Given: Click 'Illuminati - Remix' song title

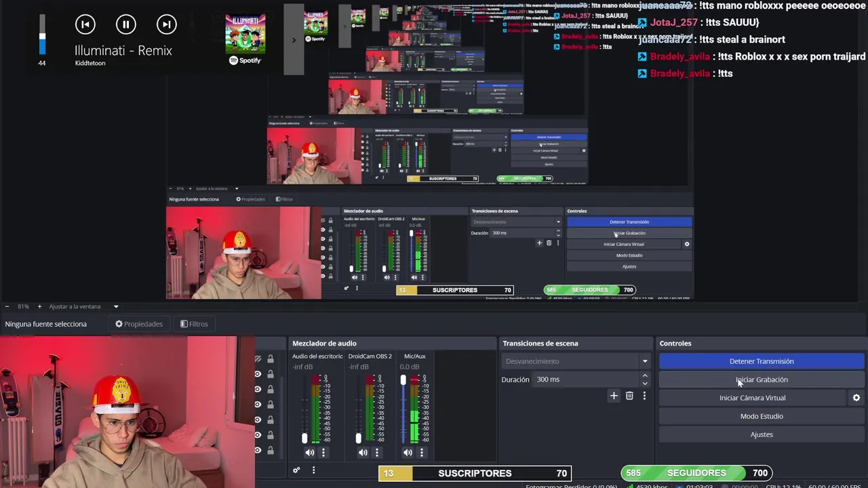Looking at the screenshot, I should 123,50.
